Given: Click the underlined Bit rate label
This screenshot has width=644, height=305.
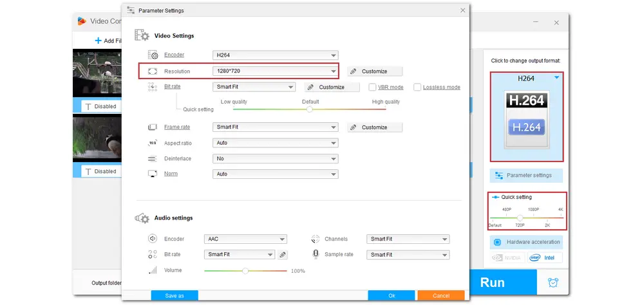Looking at the screenshot, I should [173, 87].
